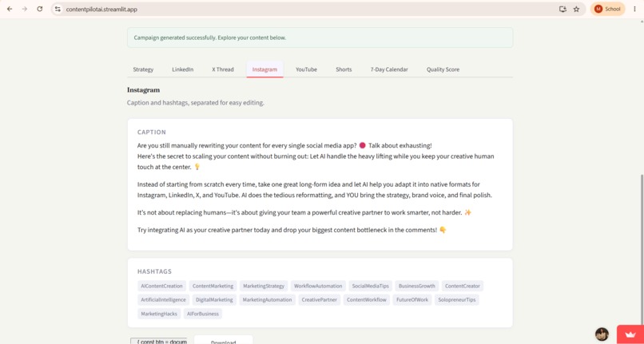
Task: Open site information icon beside the URL
Action: pyautogui.click(x=58, y=9)
